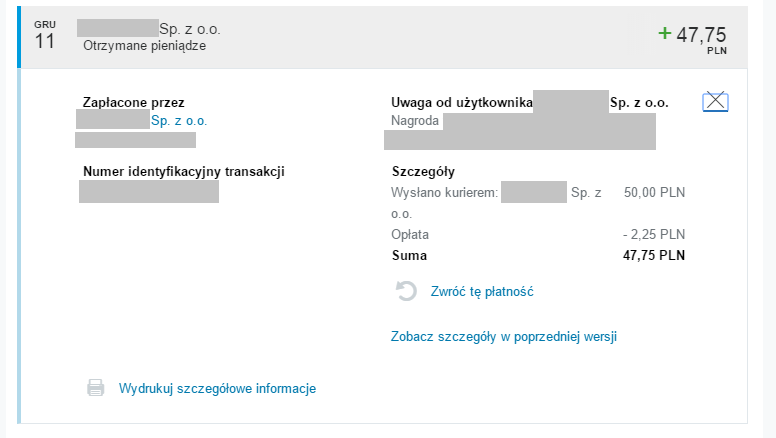Open the payer's blue 'Sp. z o.o.' link
Viewport: 776px width, 438px height.
179,120
